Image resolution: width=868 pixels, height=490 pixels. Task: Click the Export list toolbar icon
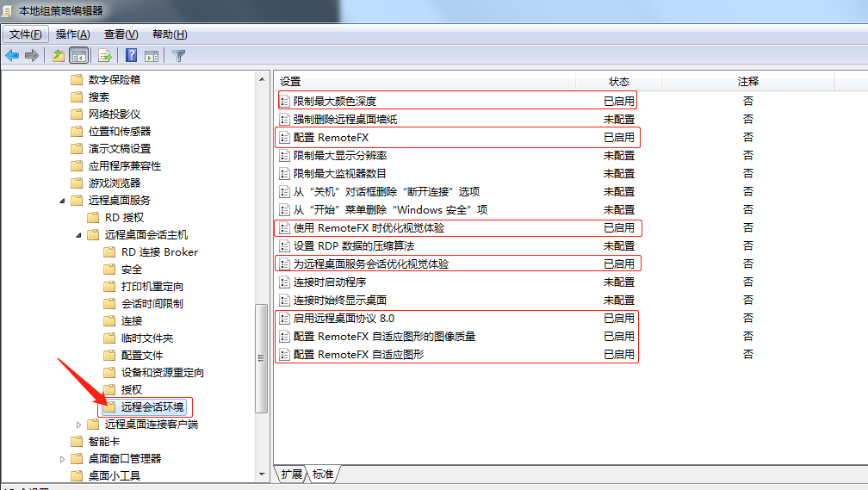point(105,55)
